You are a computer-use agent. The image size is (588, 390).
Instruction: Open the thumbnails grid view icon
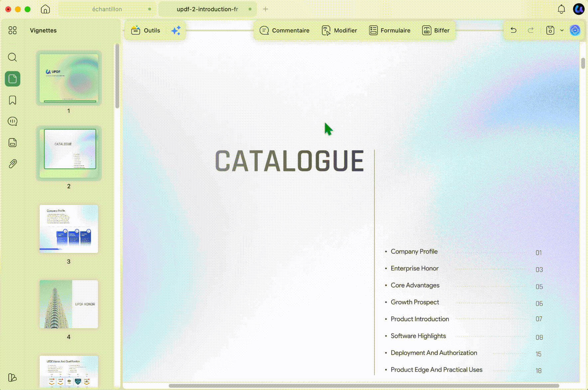[x=13, y=30]
